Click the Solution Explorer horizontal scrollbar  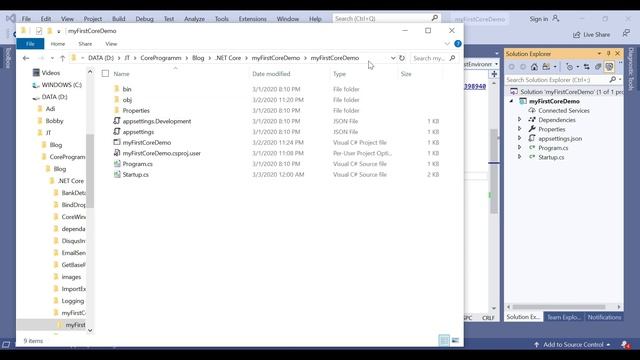(558, 307)
